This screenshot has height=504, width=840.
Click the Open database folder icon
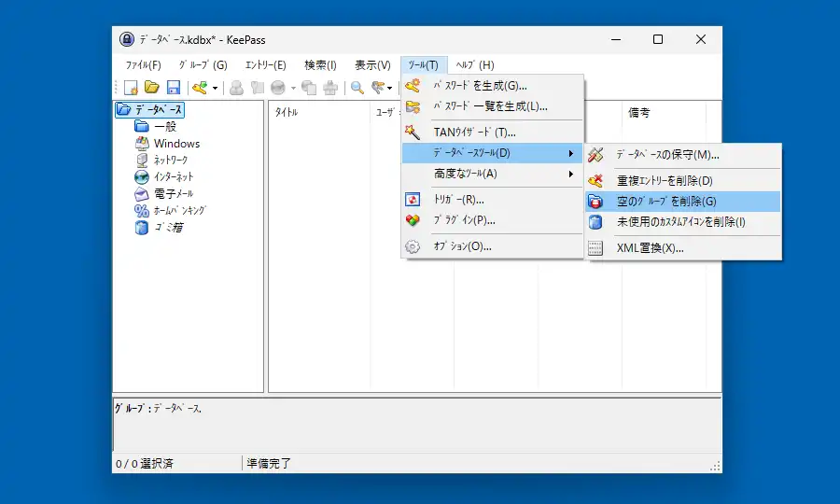point(152,88)
